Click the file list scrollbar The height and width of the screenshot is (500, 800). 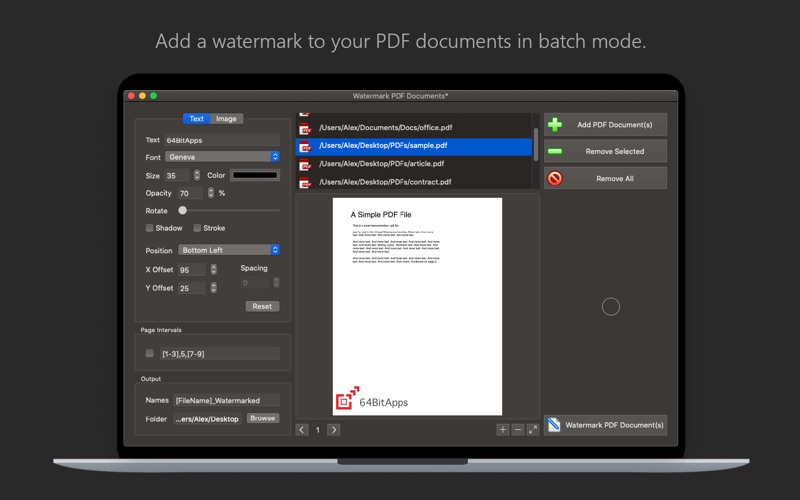click(x=536, y=145)
